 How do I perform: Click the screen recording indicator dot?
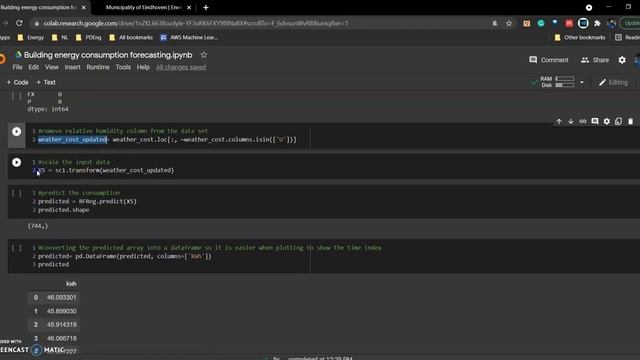tap(589, 7)
